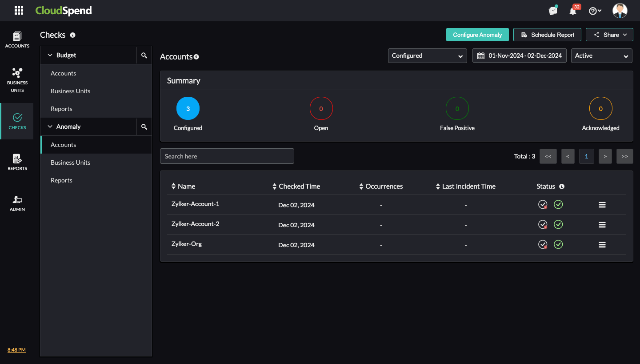Open the Admin sidebar section
The image size is (640, 364).
click(17, 203)
